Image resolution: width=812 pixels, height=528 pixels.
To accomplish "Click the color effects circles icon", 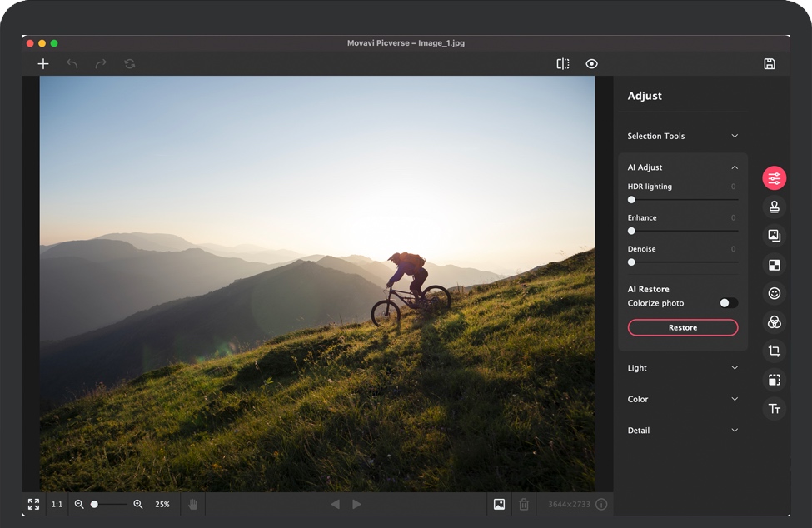I will [775, 322].
